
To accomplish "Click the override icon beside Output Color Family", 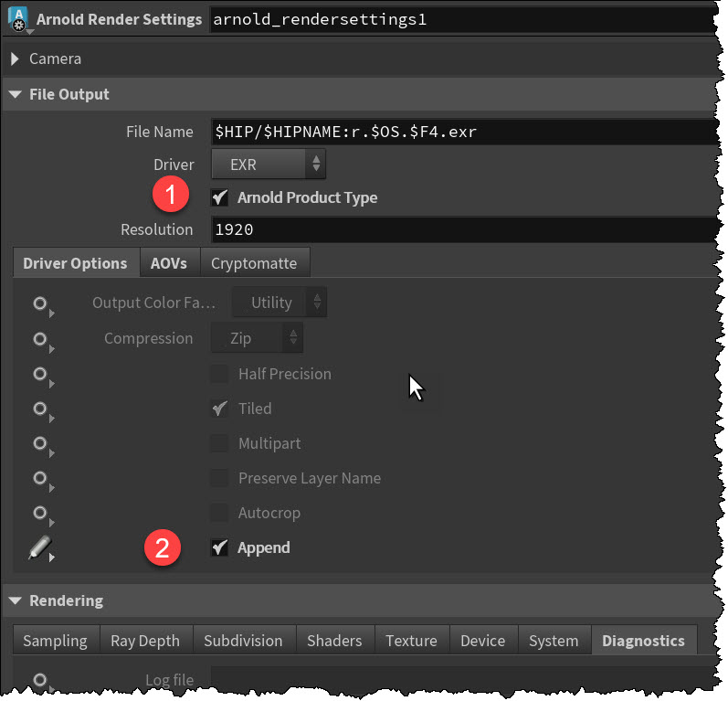I will tap(40, 303).
